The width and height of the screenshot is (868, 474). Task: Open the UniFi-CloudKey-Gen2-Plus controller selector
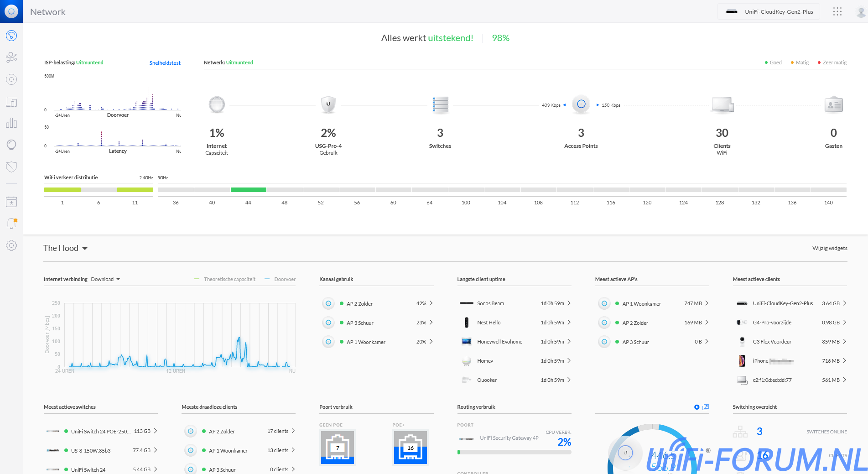point(769,12)
